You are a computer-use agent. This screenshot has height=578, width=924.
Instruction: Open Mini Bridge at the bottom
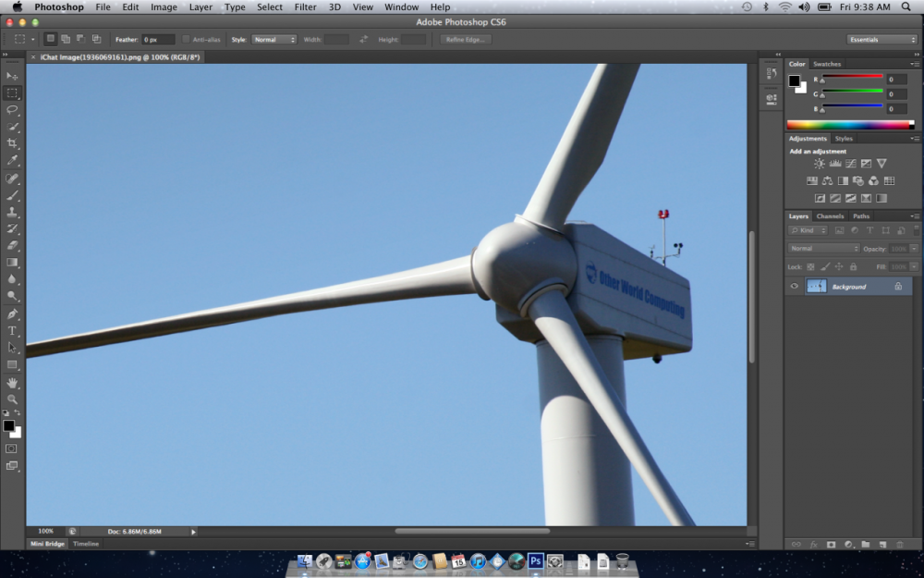pyautogui.click(x=46, y=543)
